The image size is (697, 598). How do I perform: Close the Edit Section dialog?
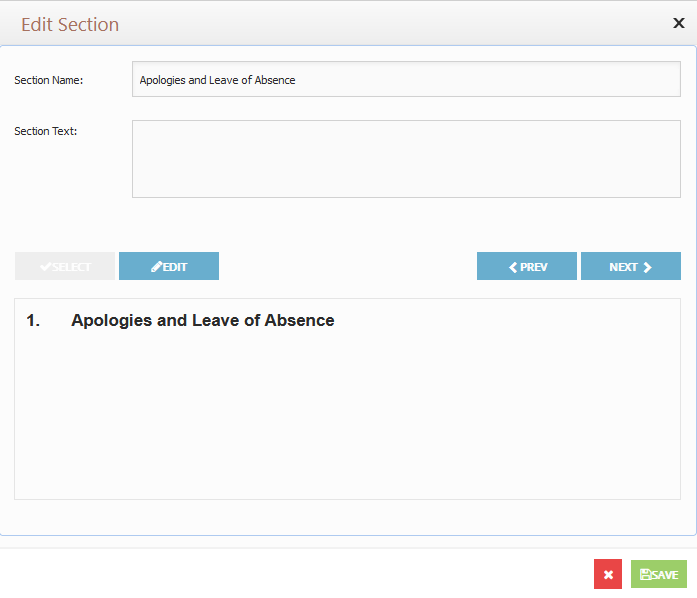pos(678,23)
